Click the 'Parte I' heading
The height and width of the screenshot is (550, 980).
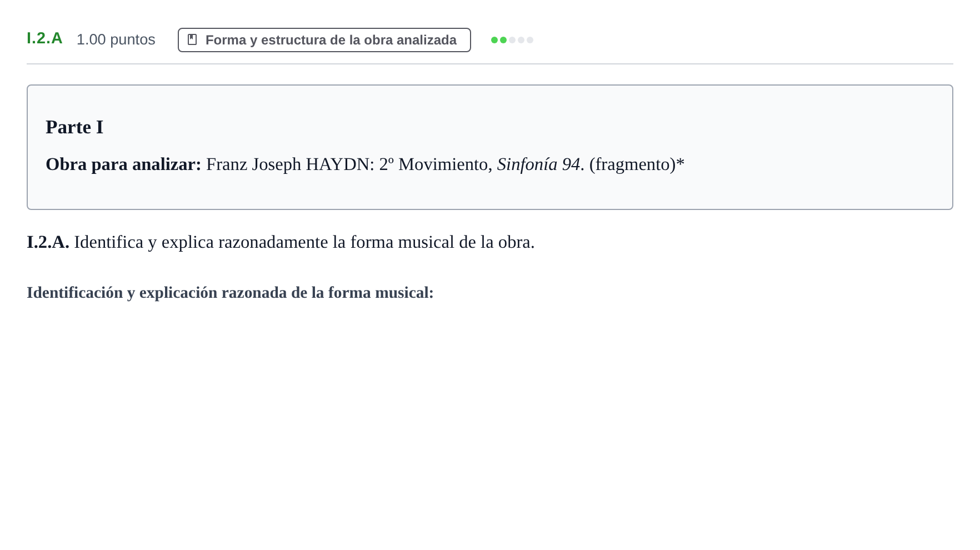(x=74, y=127)
